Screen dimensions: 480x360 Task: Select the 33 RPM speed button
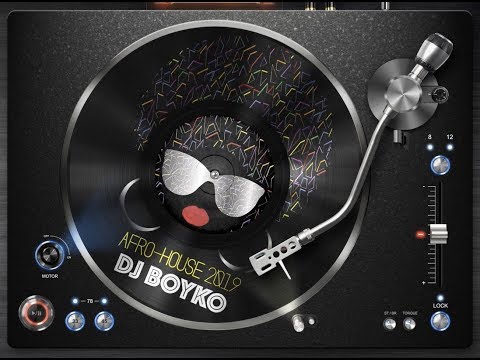pos(75,321)
